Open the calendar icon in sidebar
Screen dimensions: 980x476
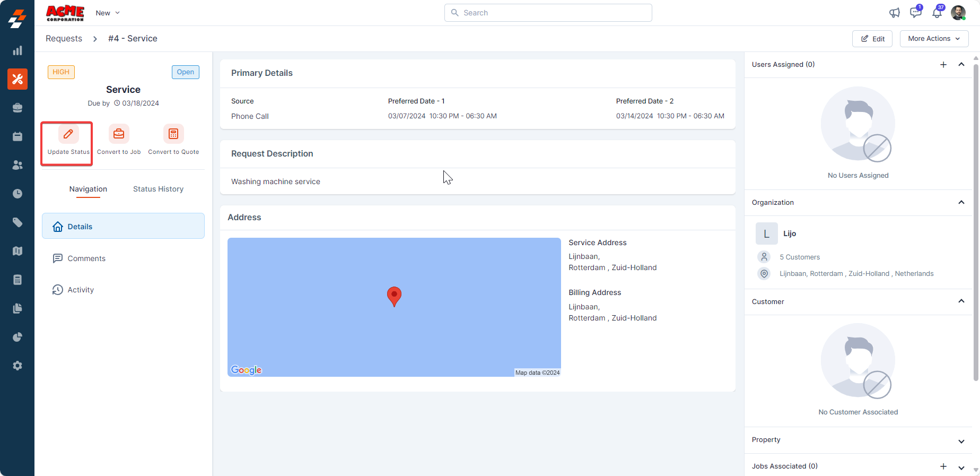tap(17, 136)
